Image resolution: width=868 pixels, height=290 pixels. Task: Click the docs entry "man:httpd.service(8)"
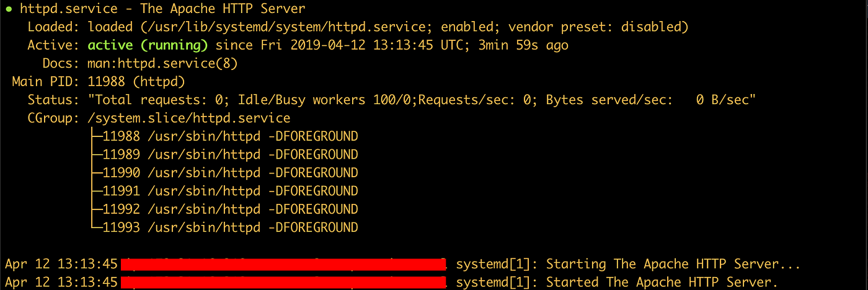(163, 64)
